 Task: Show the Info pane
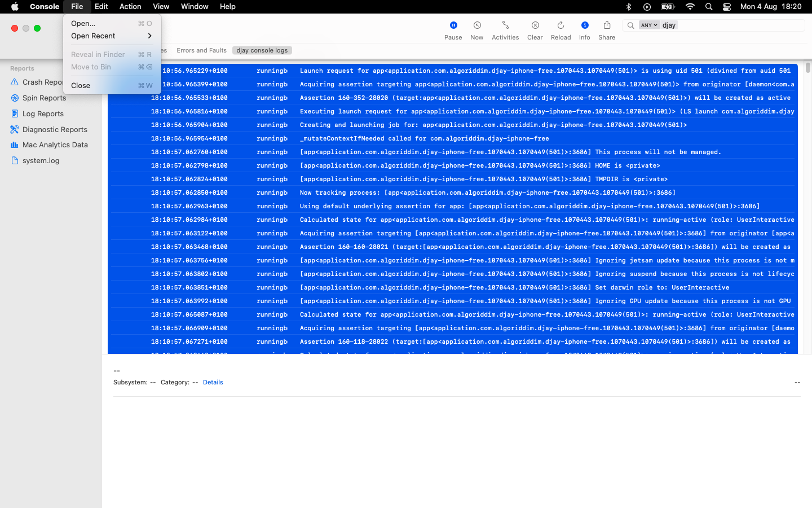(585, 25)
